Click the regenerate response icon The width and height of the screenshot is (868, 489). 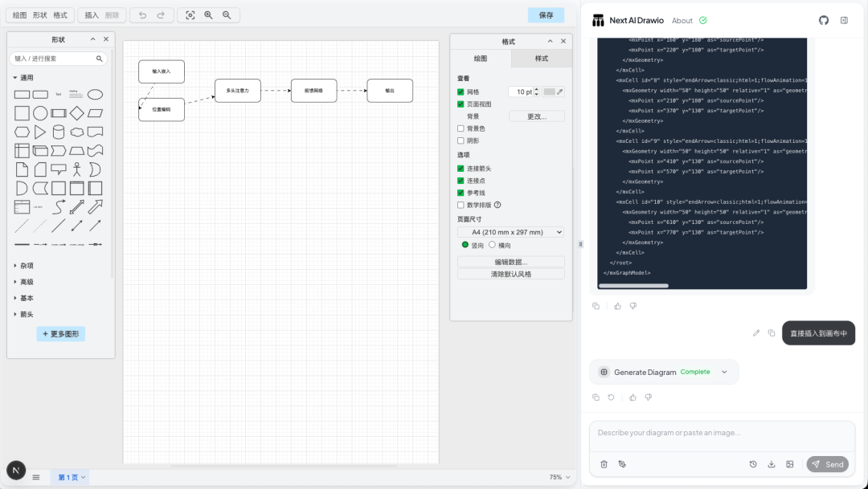(x=611, y=397)
